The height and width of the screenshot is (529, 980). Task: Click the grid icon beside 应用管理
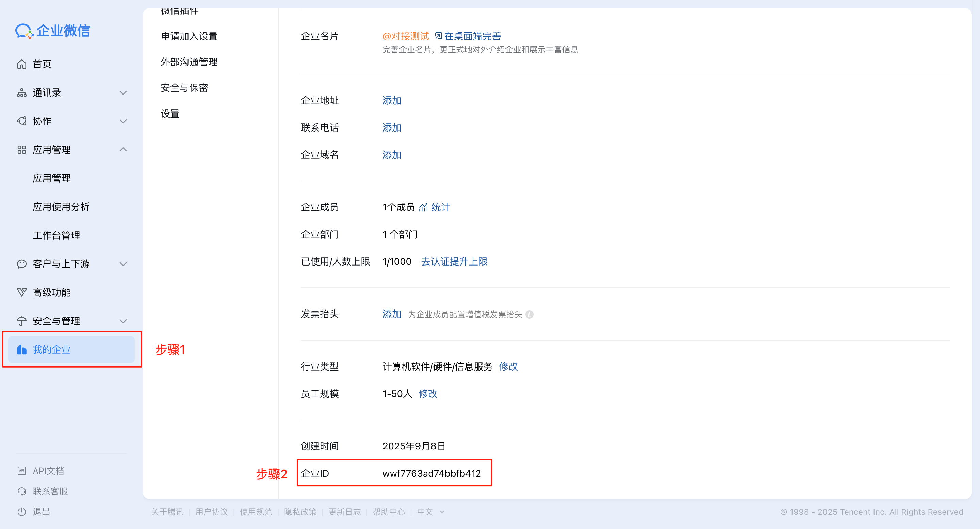(x=22, y=150)
